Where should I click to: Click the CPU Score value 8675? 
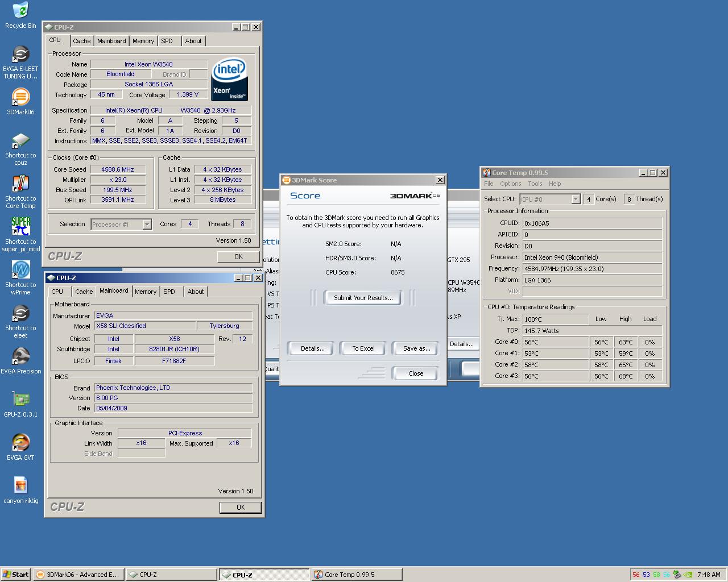click(x=398, y=272)
